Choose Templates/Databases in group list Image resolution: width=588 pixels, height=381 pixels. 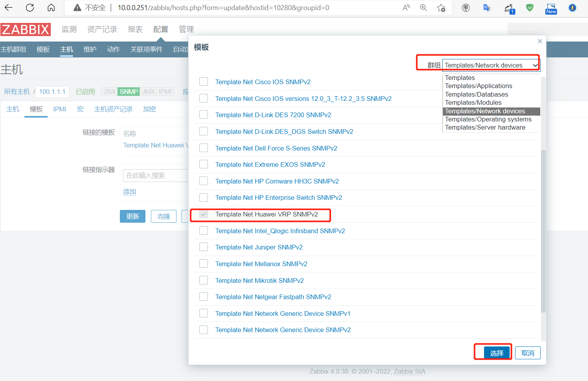[x=491, y=94]
